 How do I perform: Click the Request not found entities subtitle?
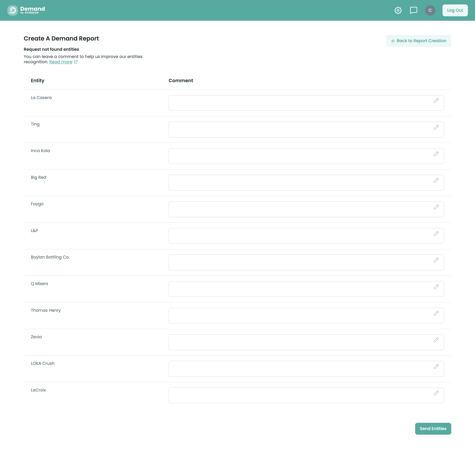point(51,49)
